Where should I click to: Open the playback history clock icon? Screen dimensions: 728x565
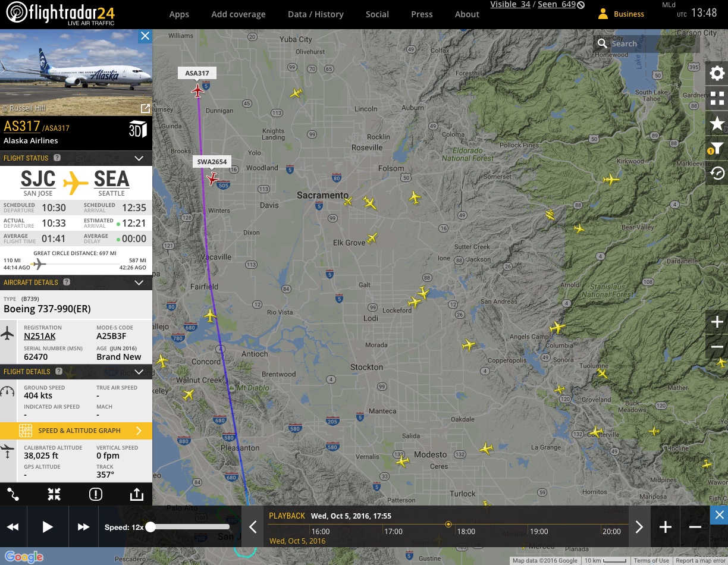coord(717,174)
